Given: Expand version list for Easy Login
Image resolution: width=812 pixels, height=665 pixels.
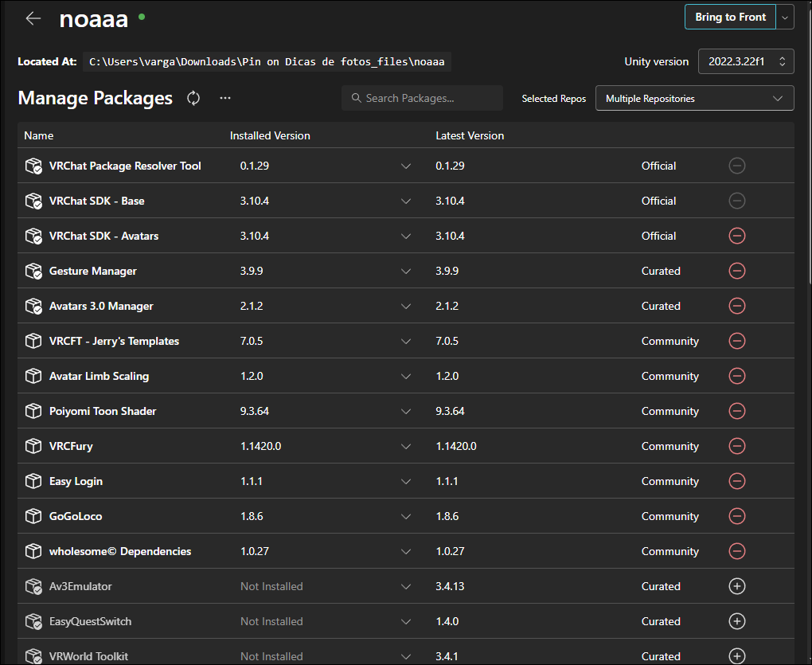Looking at the screenshot, I should [x=405, y=481].
